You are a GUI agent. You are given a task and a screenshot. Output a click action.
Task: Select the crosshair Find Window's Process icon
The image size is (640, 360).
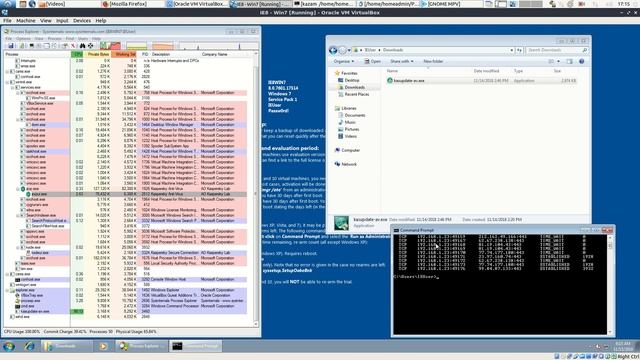tap(90, 46)
